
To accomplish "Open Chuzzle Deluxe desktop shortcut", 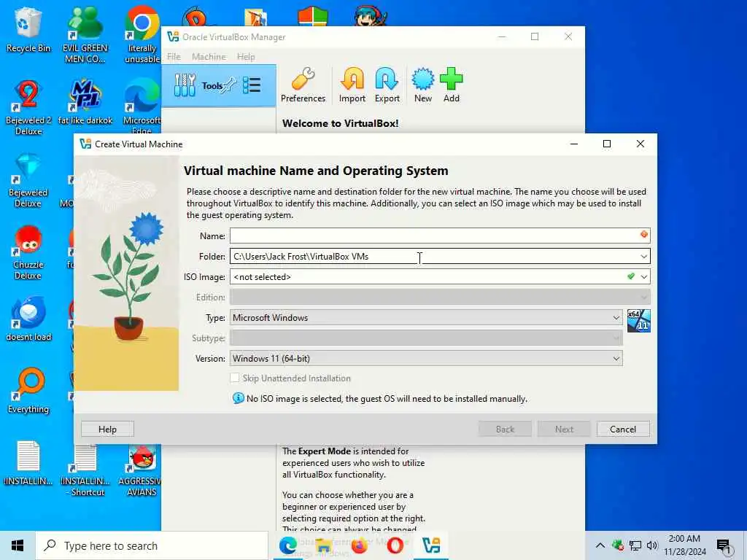I will pos(28,252).
